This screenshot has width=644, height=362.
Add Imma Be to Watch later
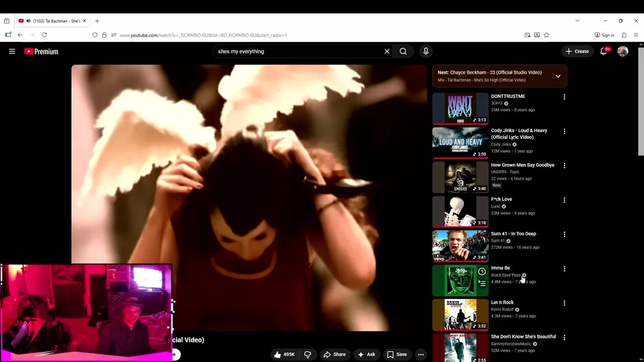point(481,271)
